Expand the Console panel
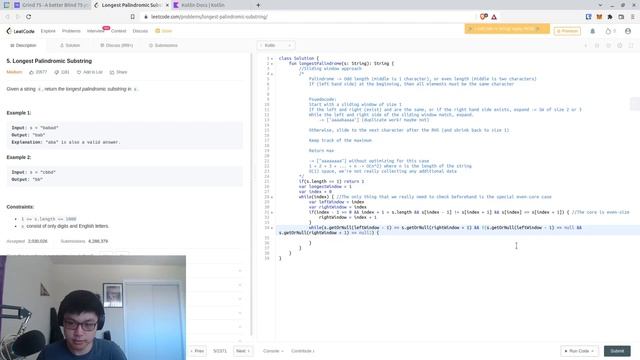This screenshot has height=360, width=640. (273, 351)
